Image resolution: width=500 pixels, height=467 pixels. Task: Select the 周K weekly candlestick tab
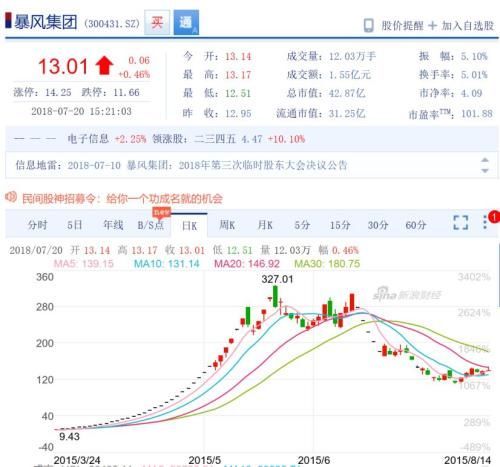[227, 225]
